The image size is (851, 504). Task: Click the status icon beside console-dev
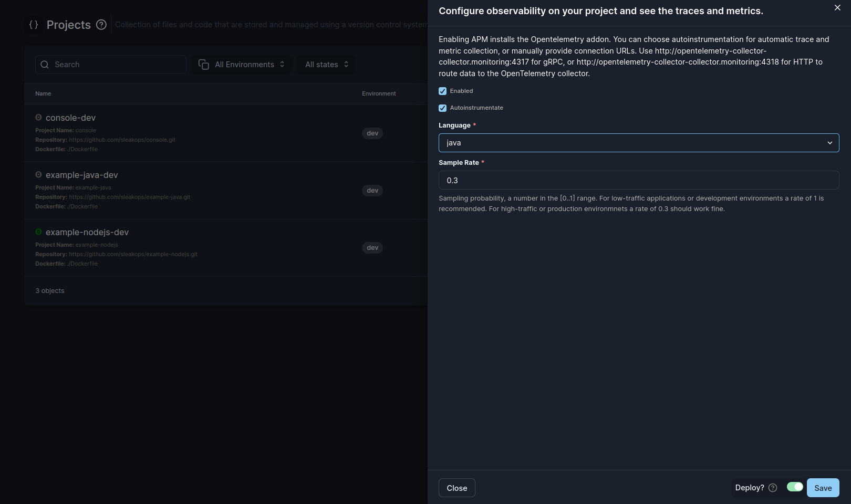point(38,117)
